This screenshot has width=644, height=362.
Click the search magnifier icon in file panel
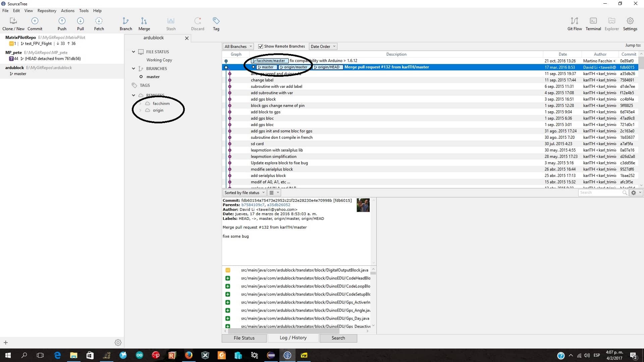625,193
